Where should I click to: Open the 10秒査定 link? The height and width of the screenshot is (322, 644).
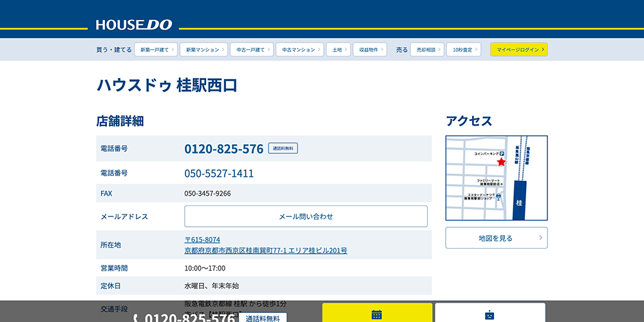(464, 50)
